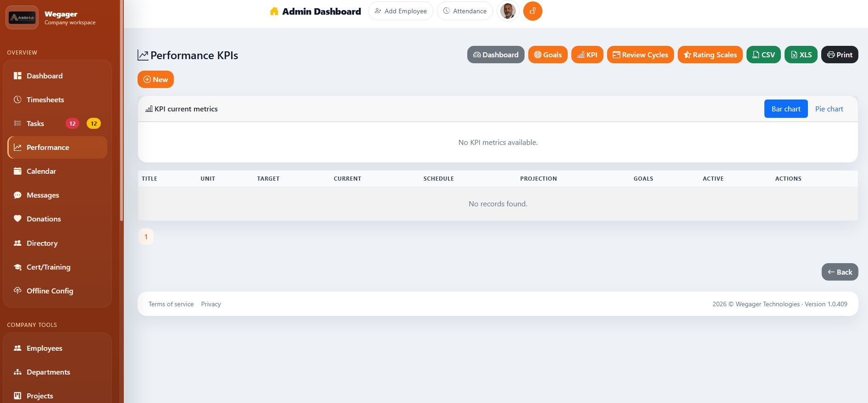Switch to the Pie chart tab
Viewport: 868px width, 403px height.
[x=829, y=109]
